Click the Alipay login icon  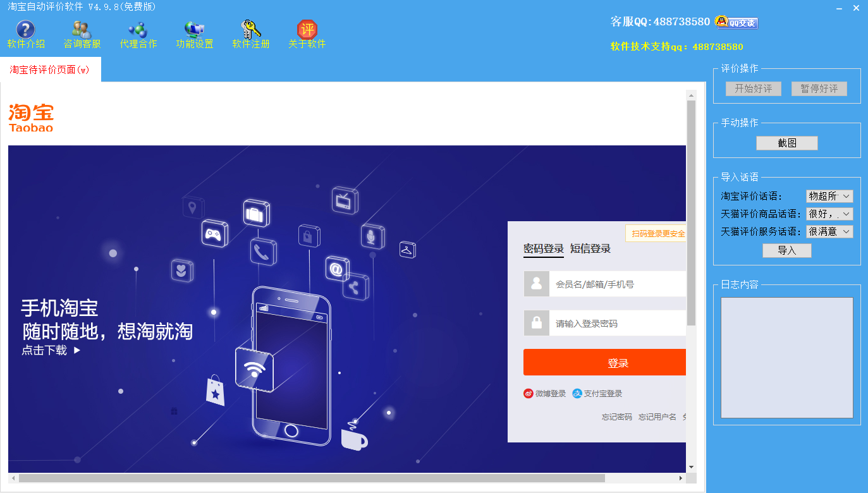577,393
